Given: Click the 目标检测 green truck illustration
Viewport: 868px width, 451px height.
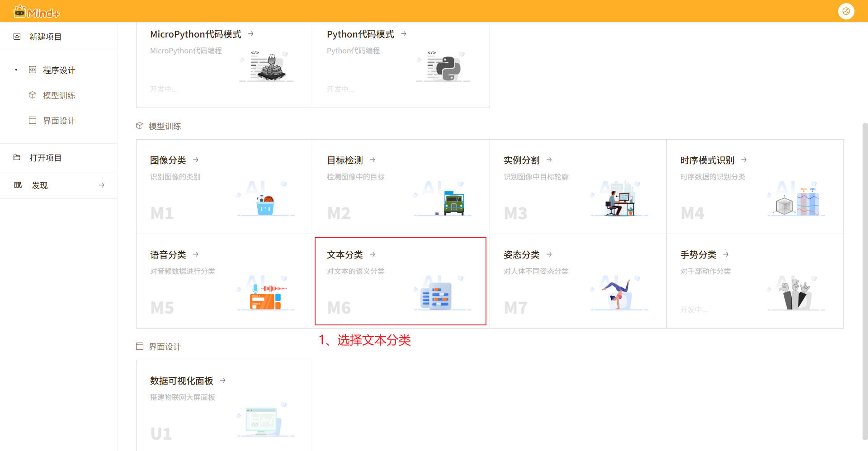Looking at the screenshot, I should pyautogui.click(x=443, y=199).
